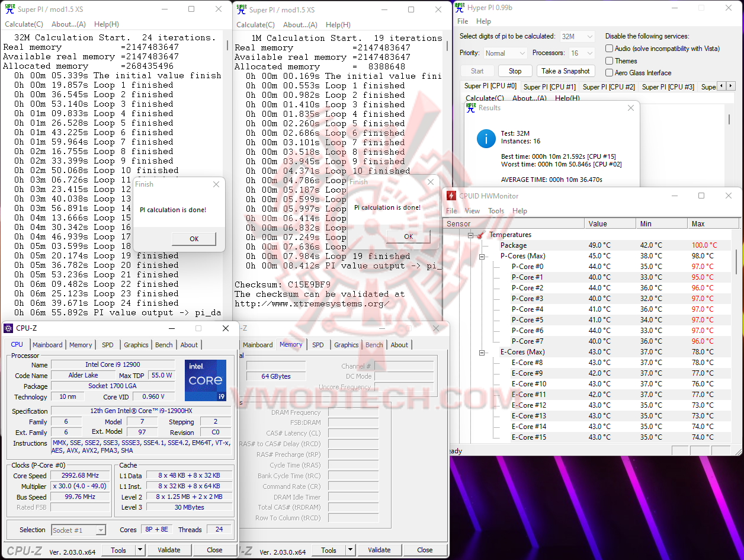Click Close button in CPU-Z Memory window
The width and height of the screenshot is (744, 560).
pos(425,550)
